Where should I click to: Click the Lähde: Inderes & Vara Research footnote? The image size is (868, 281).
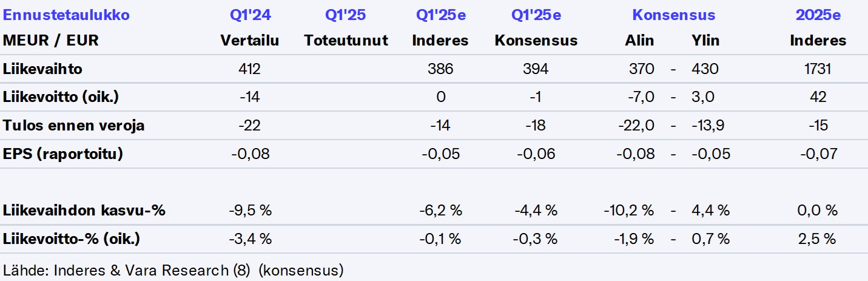tap(173, 269)
